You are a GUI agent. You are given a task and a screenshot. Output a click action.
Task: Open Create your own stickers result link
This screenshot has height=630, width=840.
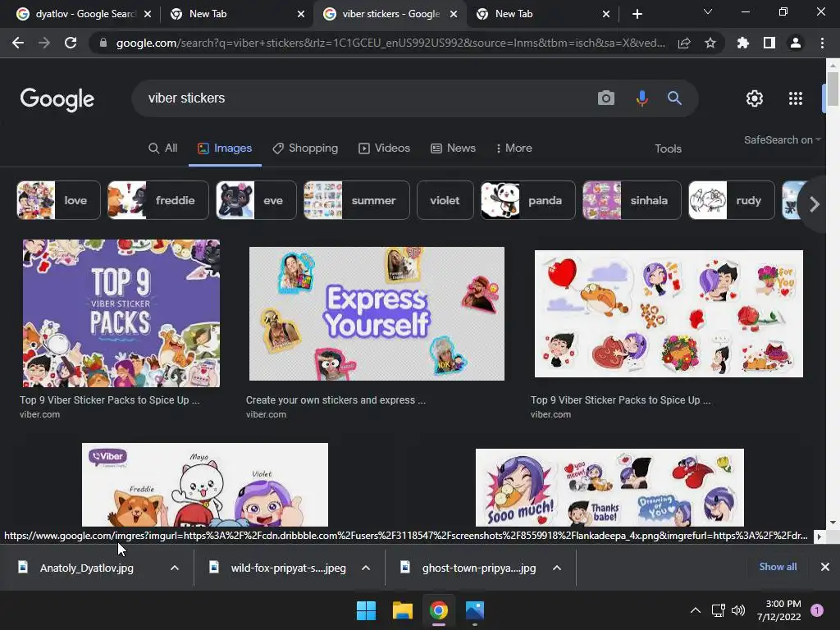[336, 400]
